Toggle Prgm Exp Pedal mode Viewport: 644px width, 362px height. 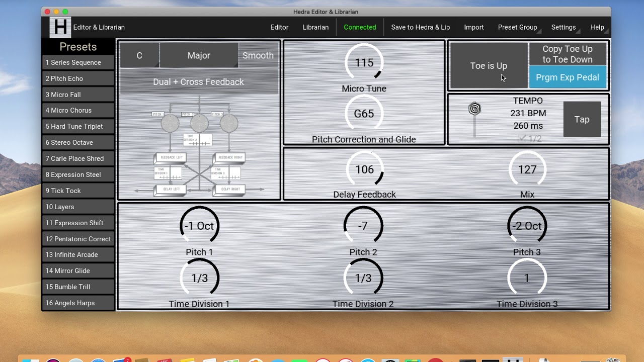pos(568,77)
